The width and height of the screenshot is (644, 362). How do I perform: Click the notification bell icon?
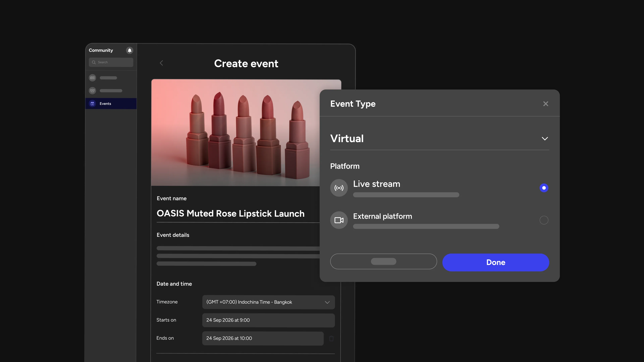[129, 50]
